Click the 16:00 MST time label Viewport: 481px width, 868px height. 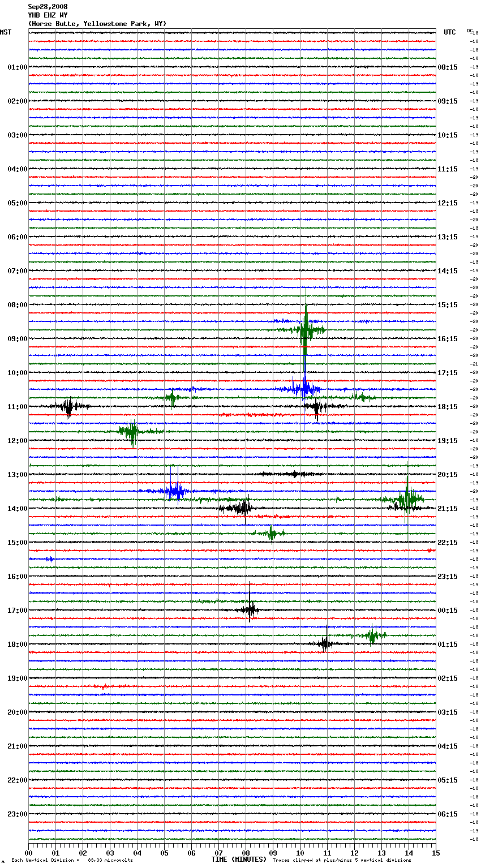click(17, 577)
